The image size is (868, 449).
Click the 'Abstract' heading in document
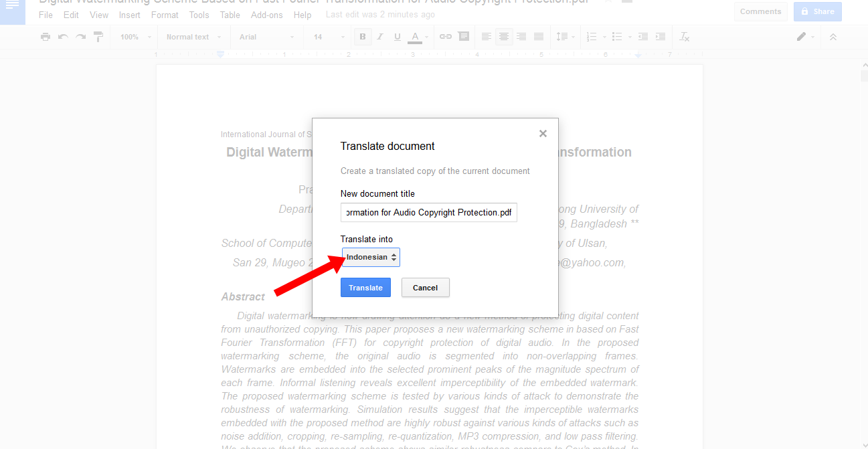point(244,296)
